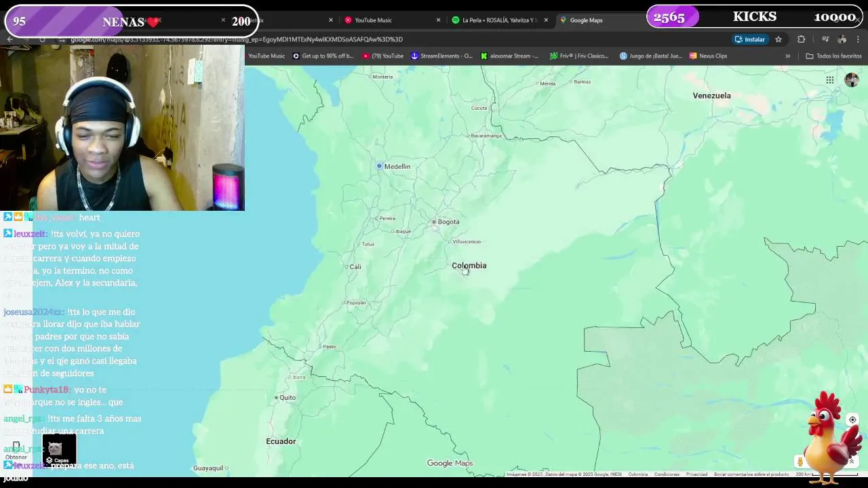The image size is (868, 488).
Task: Close the YouTube Music tab
Action: (438, 20)
